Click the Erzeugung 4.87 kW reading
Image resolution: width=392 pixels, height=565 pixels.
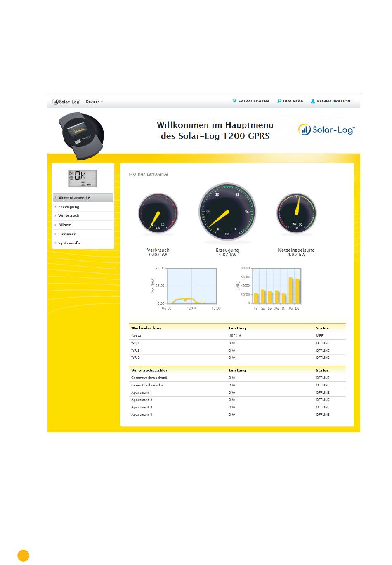[x=227, y=253]
